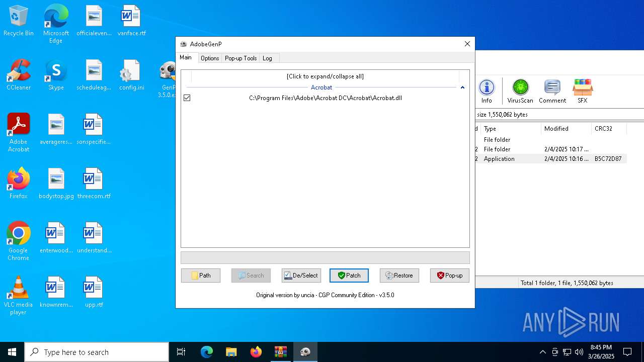The width and height of the screenshot is (644, 362).
Task: Launch Microsoft Edge desktop shortcut
Action: [56, 24]
